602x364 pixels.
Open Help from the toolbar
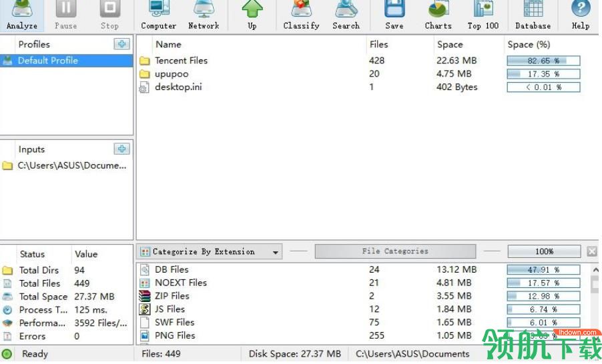pos(581,15)
